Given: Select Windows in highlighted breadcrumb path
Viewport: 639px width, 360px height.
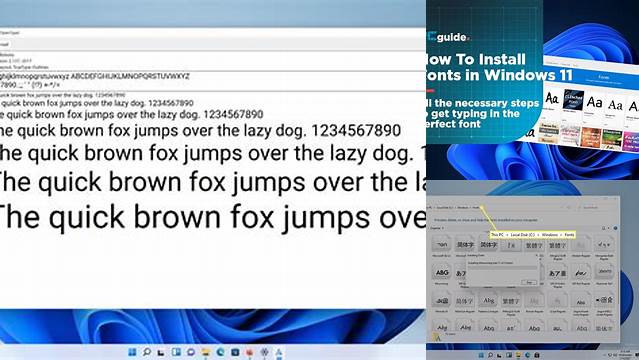Looking at the screenshot, I should pos(550,235).
